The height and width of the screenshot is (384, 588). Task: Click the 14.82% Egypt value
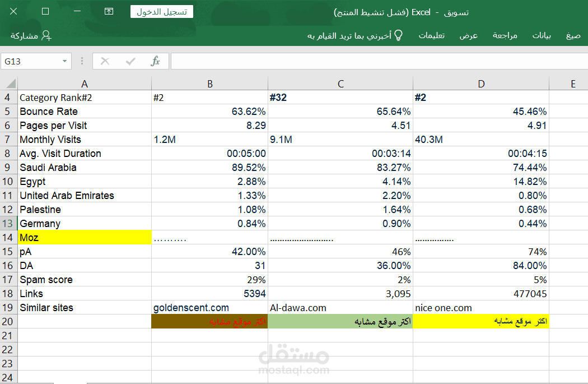[x=481, y=182]
